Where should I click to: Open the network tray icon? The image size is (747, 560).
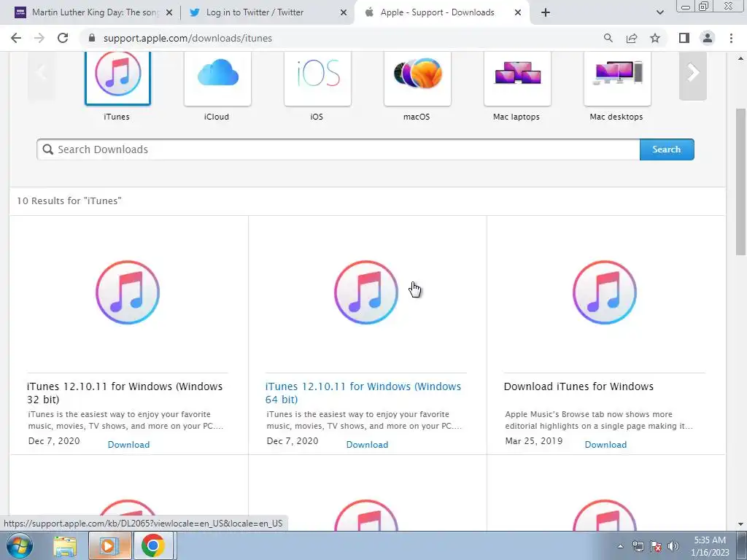click(x=638, y=546)
